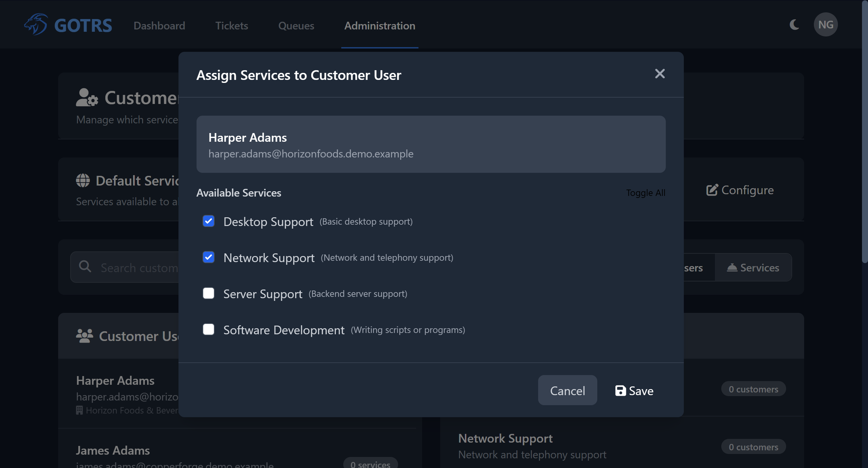
Task: Open the Queues section
Action: click(x=296, y=26)
